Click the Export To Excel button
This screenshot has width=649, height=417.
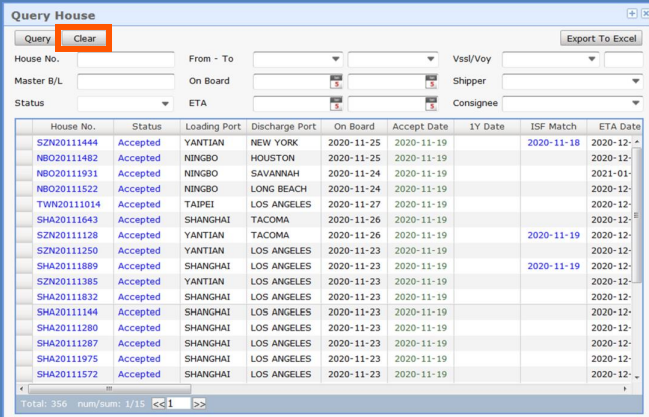click(x=600, y=38)
